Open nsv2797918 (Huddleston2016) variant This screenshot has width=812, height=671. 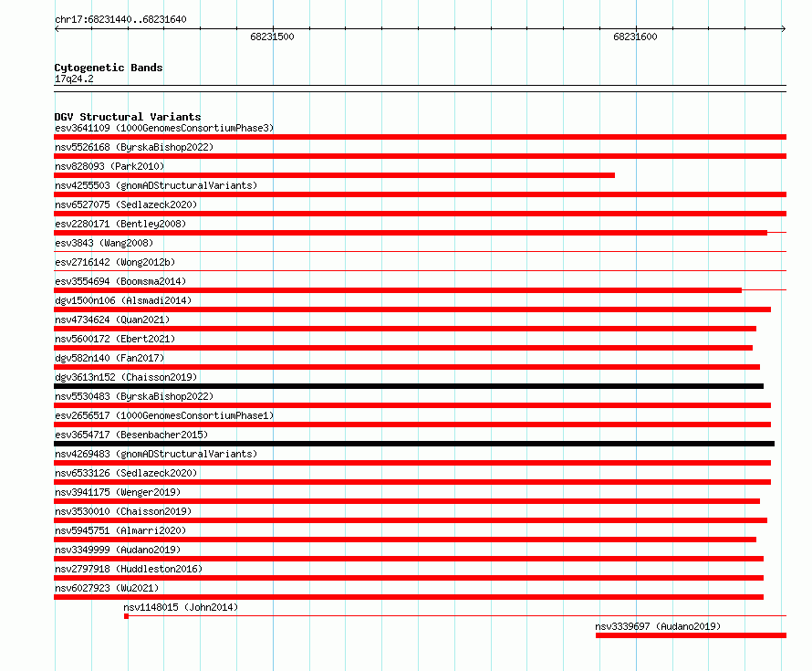[129, 569]
